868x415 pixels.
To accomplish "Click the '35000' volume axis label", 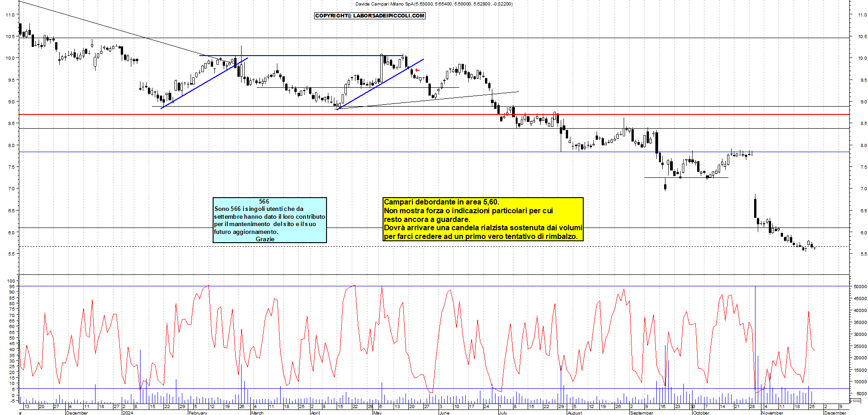I will pos(860,322).
